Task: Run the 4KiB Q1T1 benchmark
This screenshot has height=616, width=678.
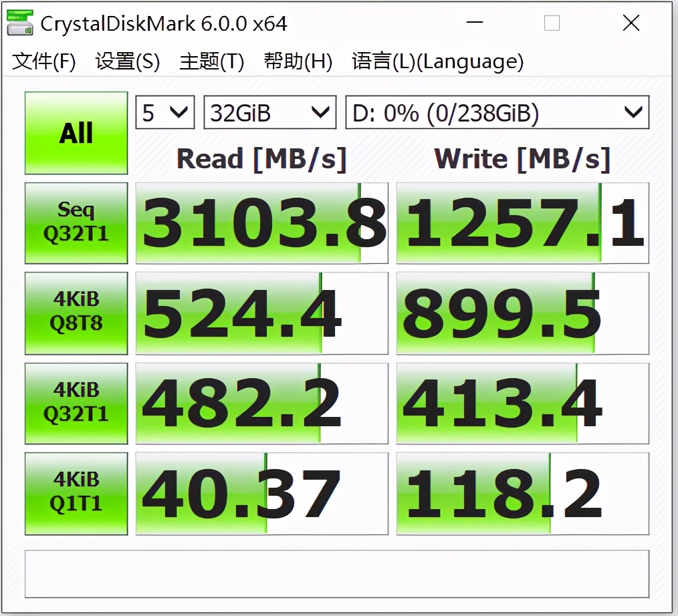Action: [x=76, y=493]
